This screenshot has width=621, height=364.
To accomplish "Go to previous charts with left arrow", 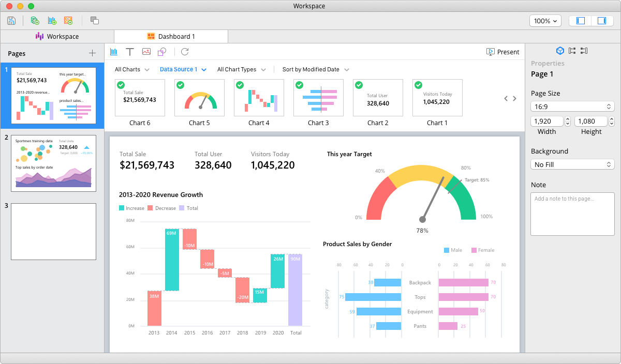I will (x=506, y=98).
